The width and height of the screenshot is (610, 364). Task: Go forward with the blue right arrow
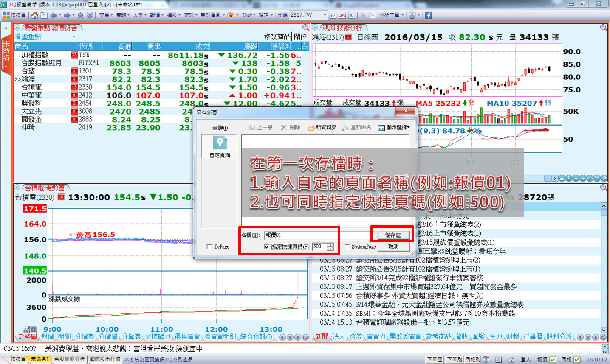coord(67,15)
